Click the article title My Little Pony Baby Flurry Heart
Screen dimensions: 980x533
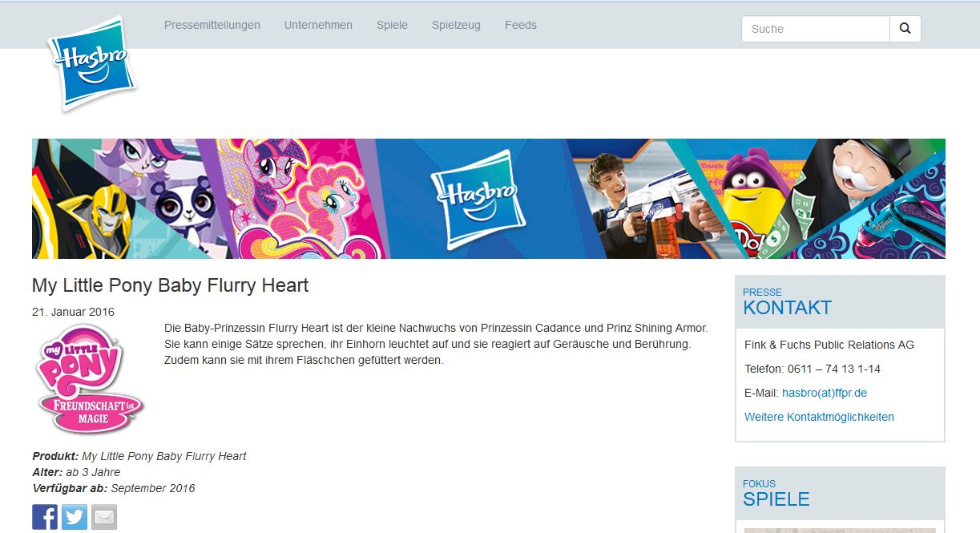coord(170,285)
